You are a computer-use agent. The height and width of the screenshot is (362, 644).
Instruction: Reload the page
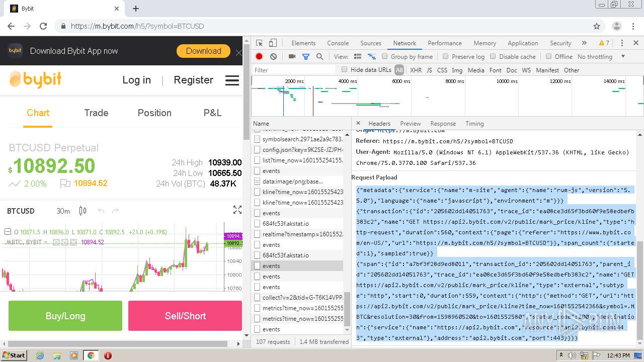click(43, 26)
